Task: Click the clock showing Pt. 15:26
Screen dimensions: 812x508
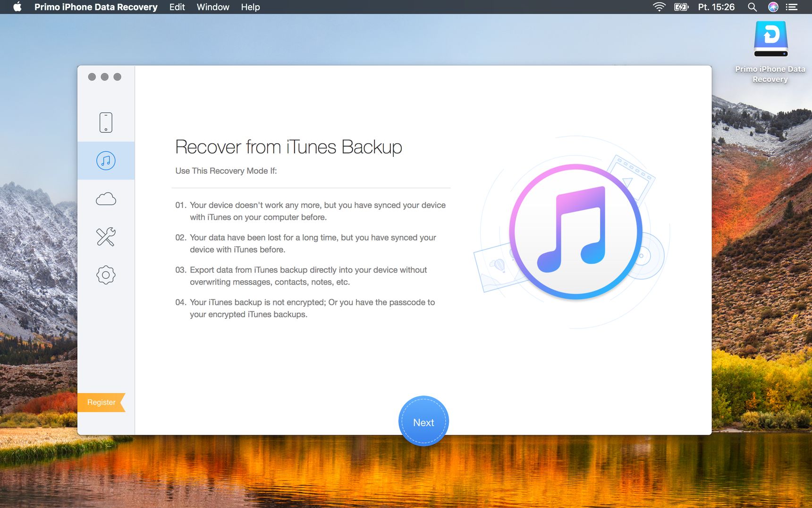Action: pyautogui.click(x=716, y=7)
